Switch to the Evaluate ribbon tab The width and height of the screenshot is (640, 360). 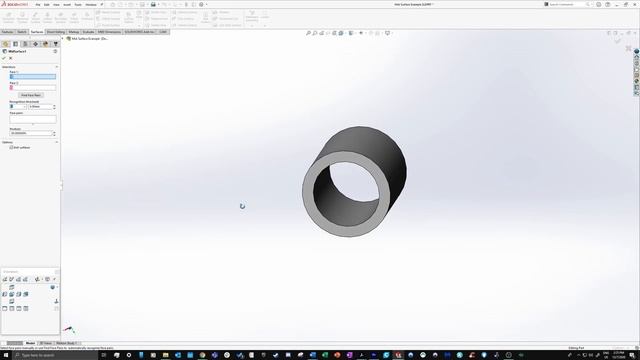[x=88, y=32]
